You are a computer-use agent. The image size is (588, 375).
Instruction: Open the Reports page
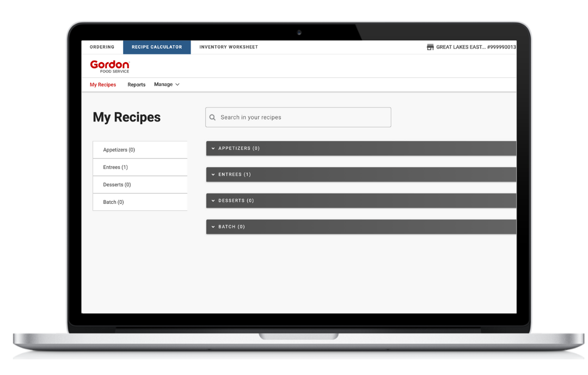pos(136,85)
